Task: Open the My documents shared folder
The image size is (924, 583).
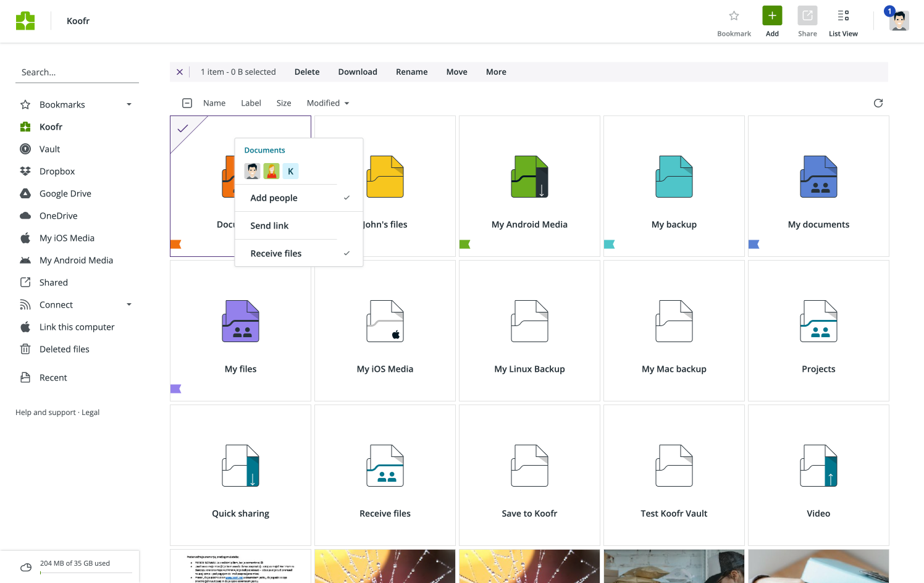Action: [x=818, y=186]
